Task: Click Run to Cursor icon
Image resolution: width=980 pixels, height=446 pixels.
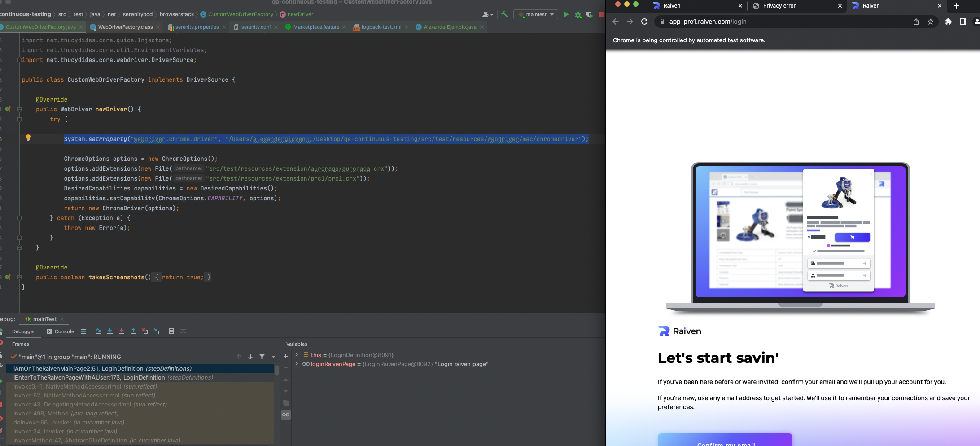Action: point(157,331)
